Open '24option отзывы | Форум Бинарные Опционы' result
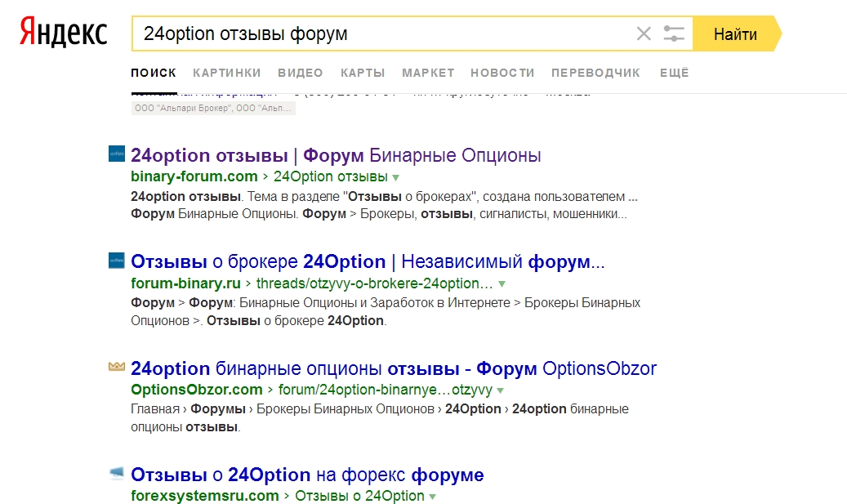The width and height of the screenshot is (847, 504). (336, 155)
